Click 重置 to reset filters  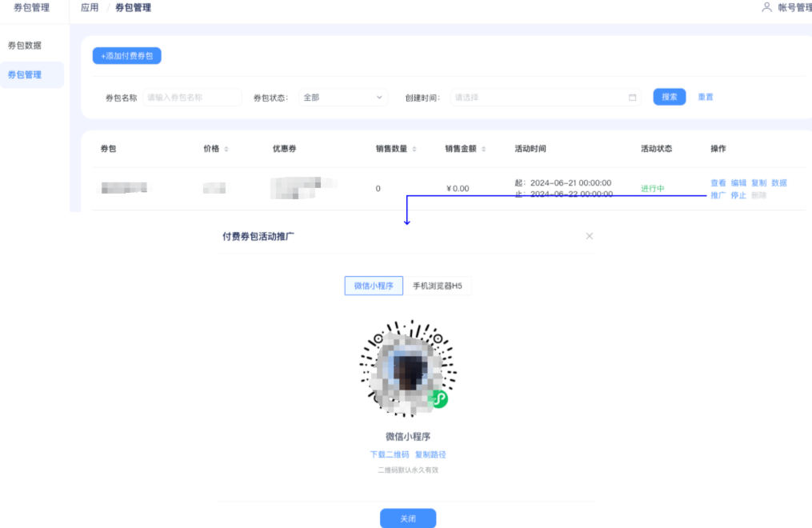[x=705, y=97]
